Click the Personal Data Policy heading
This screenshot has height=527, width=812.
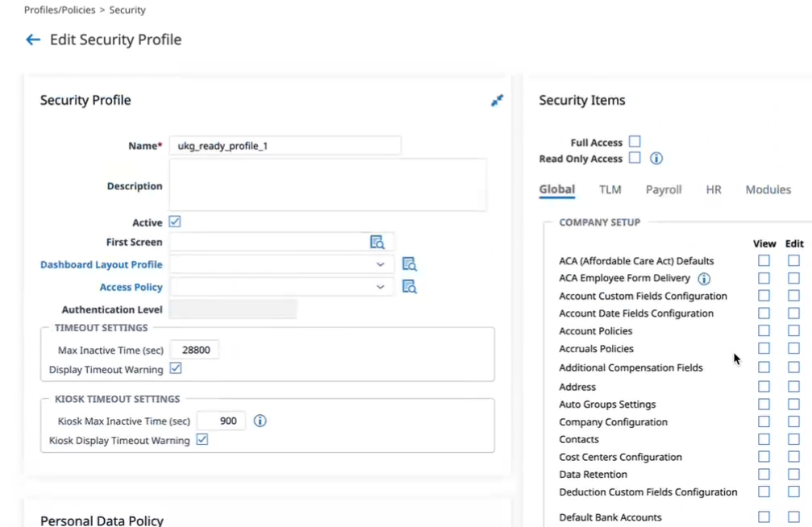coord(102,521)
